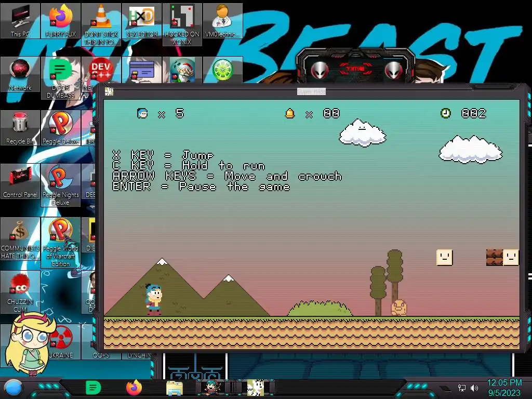Select the red Dev C++ desktop icon
Image resolution: width=532 pixels, height=399 pixels.
click(x=101, y=71)
